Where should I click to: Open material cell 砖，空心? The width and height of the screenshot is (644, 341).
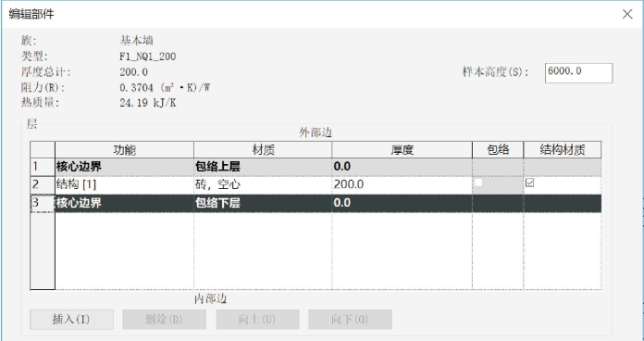(263, 185)
